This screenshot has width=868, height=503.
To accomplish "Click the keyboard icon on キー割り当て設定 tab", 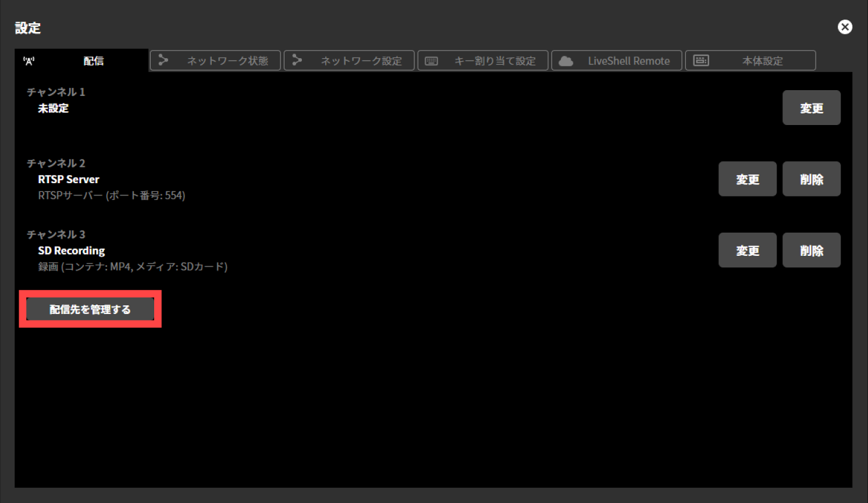I will click(x=431, y=60).
